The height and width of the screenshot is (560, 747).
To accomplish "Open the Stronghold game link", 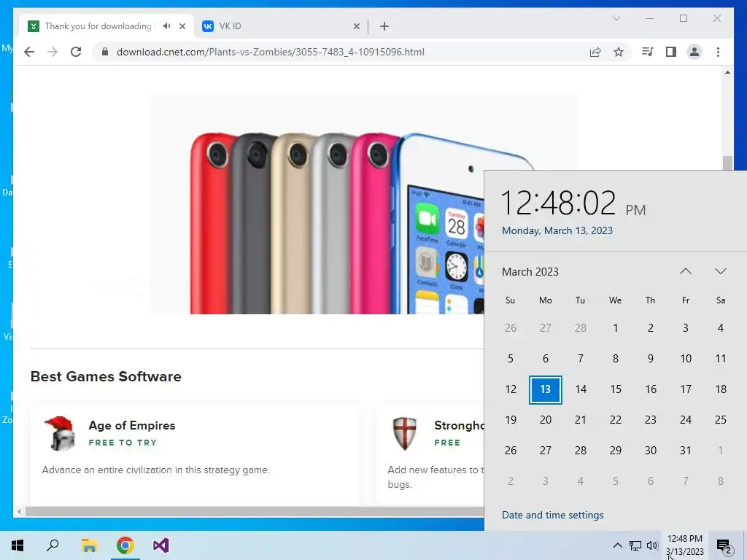I will (x=459, y=425).
